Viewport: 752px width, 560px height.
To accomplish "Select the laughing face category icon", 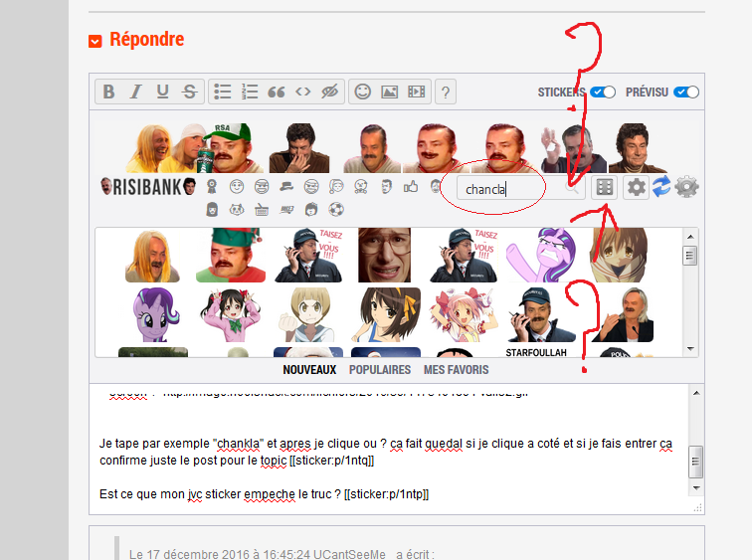I will [x=262, y=187].
